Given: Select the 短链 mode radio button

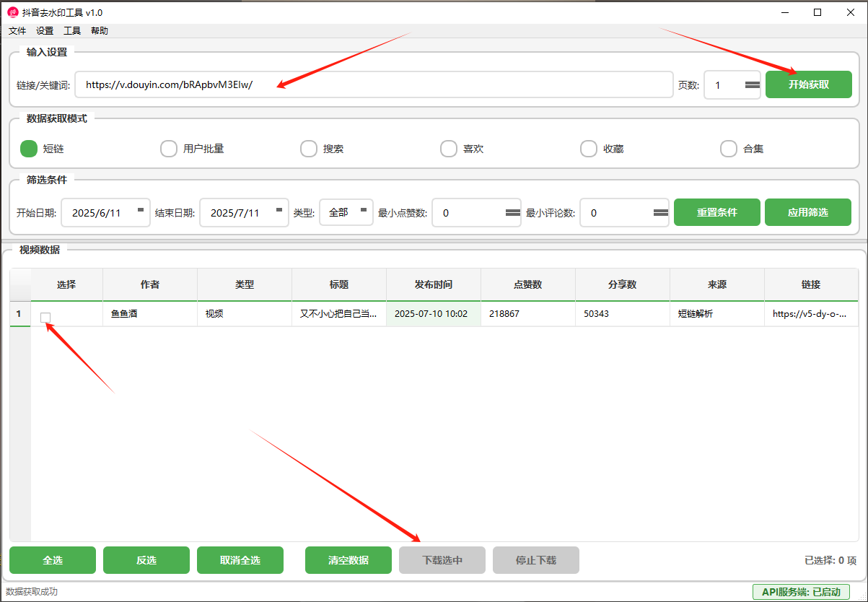Looking at the screenshot, I should [x=29, y=149].
